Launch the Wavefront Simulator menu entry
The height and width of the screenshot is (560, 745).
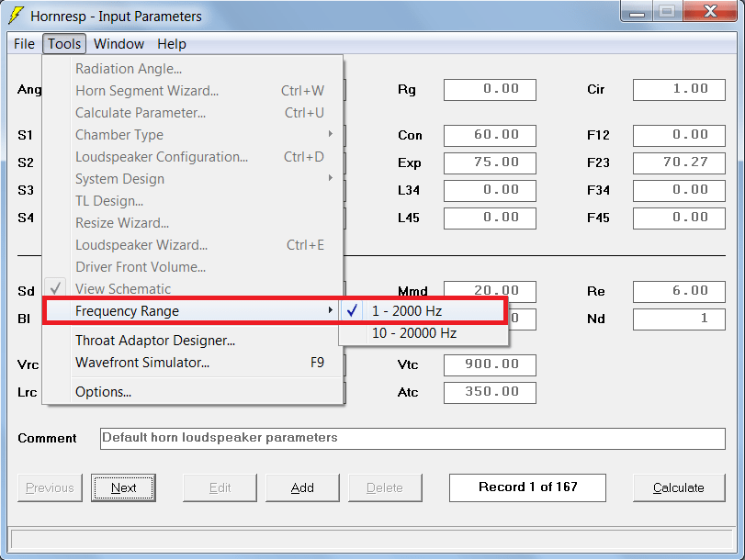(x=192, y=363)
